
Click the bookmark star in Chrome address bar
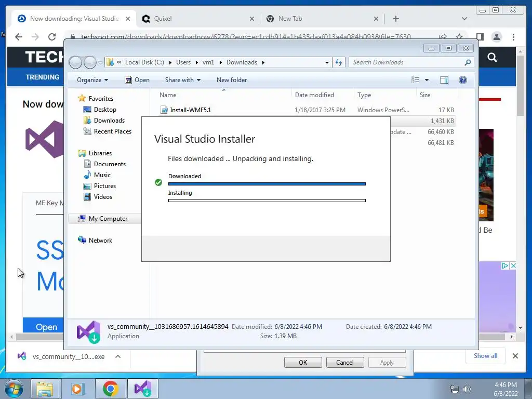click(x=459, y=37)
